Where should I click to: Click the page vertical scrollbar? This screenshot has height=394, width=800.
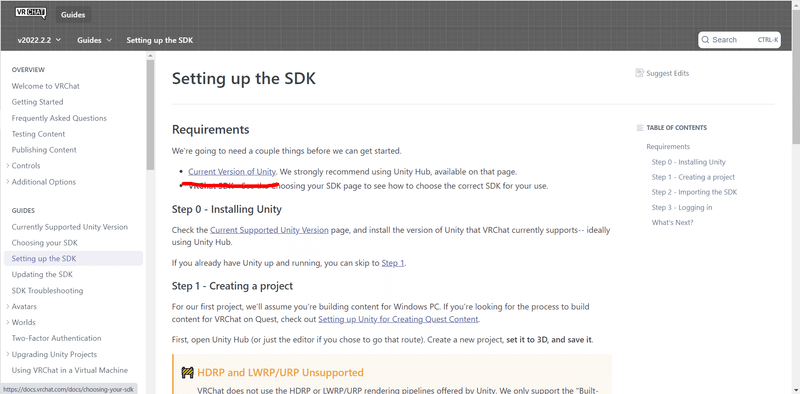[796, 77]
